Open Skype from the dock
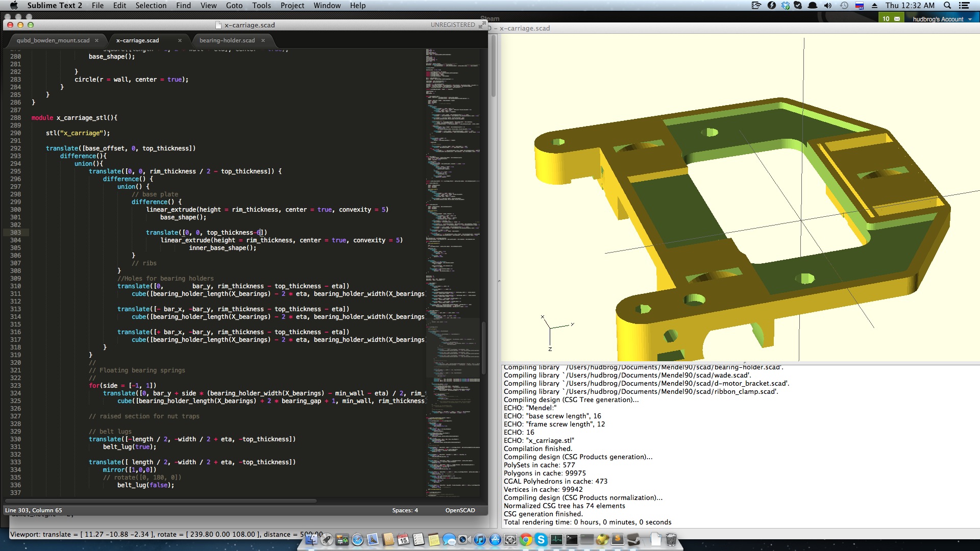 [x=541, y=539]
